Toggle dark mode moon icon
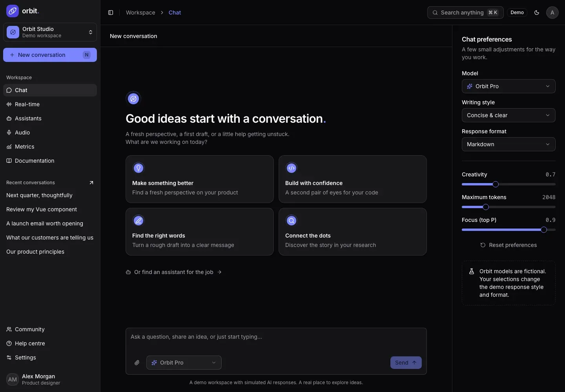Image resolution: width=565 pixels, height=392 pixels. point(537,13)
